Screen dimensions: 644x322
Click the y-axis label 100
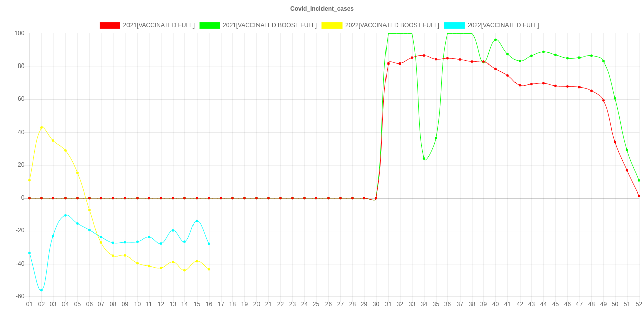pyautogui.click(x=20, y=33)
